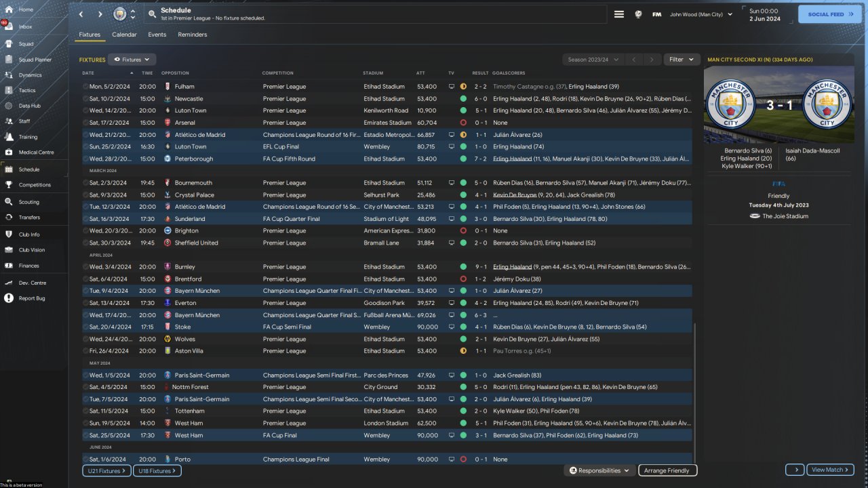This screenshot has width=868, height=488.
Task: Select the check circle on the Everton row
Action: (85, 303)
